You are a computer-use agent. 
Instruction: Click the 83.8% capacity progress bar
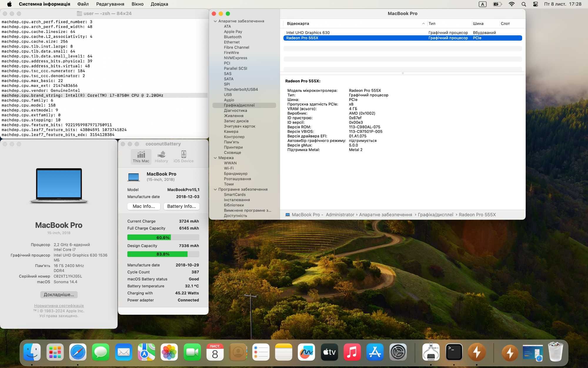[163, 254]
